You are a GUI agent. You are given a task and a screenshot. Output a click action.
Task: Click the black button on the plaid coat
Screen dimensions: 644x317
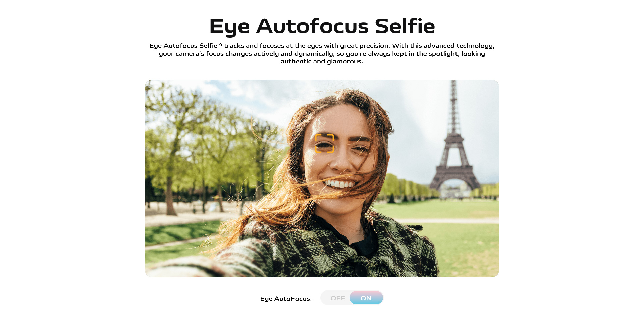361,269
